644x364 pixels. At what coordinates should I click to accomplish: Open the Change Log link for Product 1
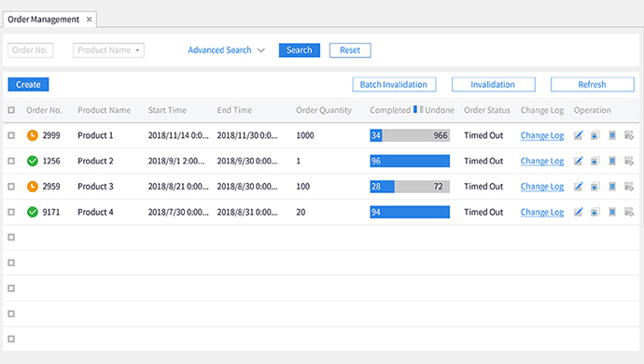coord(542,135)
